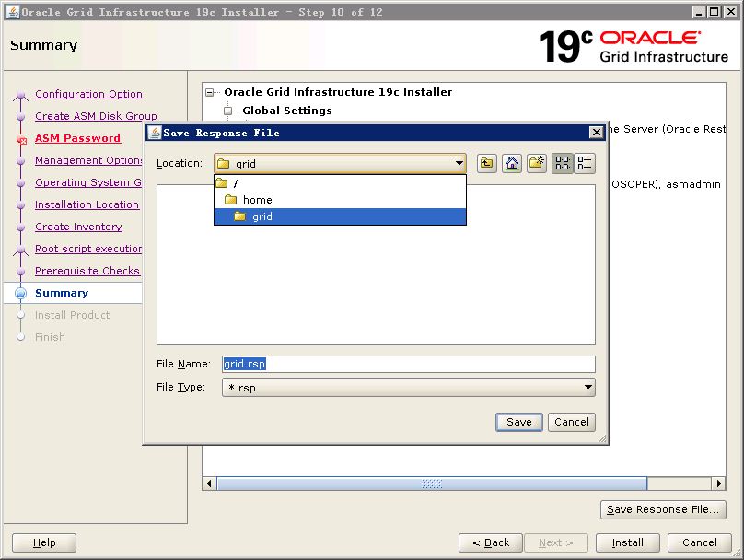Click Save in Save Response File dialog

click(519, 422)
